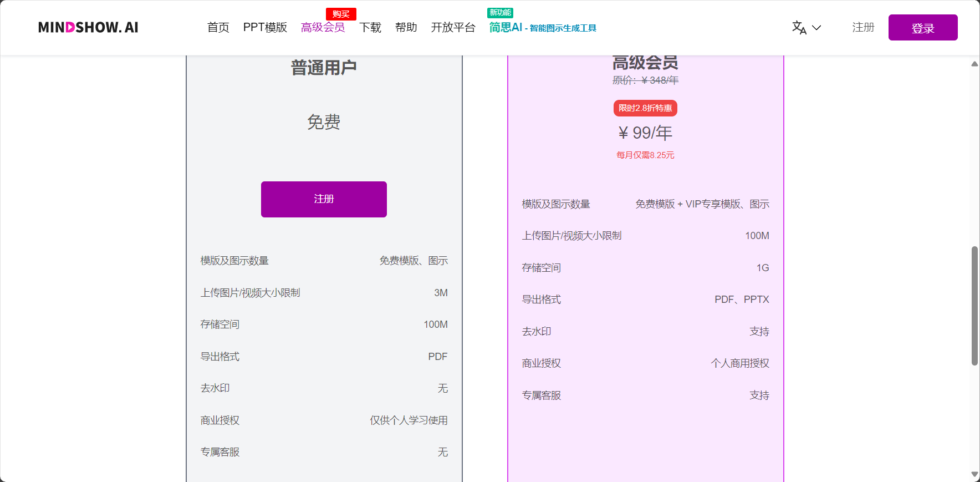Click the purple 登录 button

pos(923,27)
